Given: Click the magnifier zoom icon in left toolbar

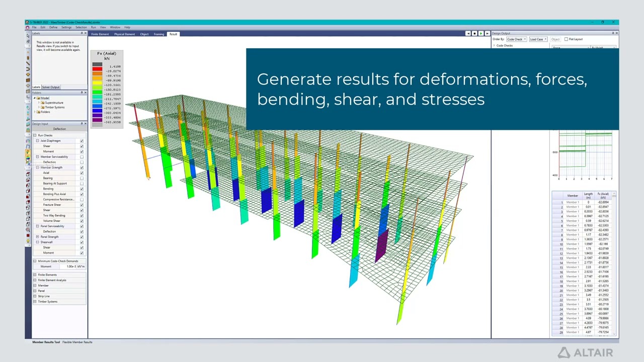Looking at the screenshot, I should 28,229.
